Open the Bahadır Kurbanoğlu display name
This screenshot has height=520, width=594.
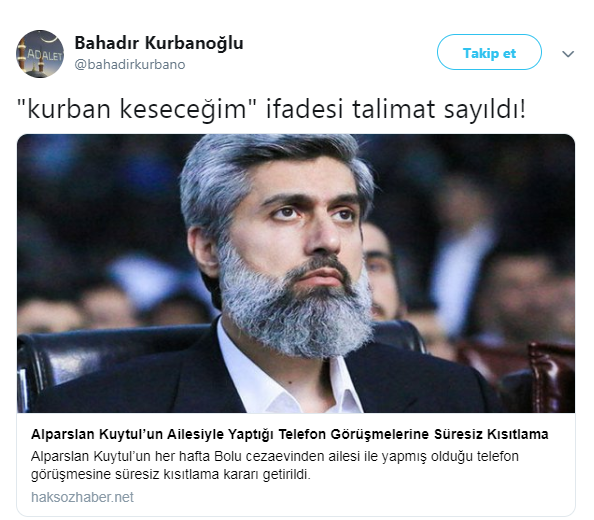pos(159,43)
